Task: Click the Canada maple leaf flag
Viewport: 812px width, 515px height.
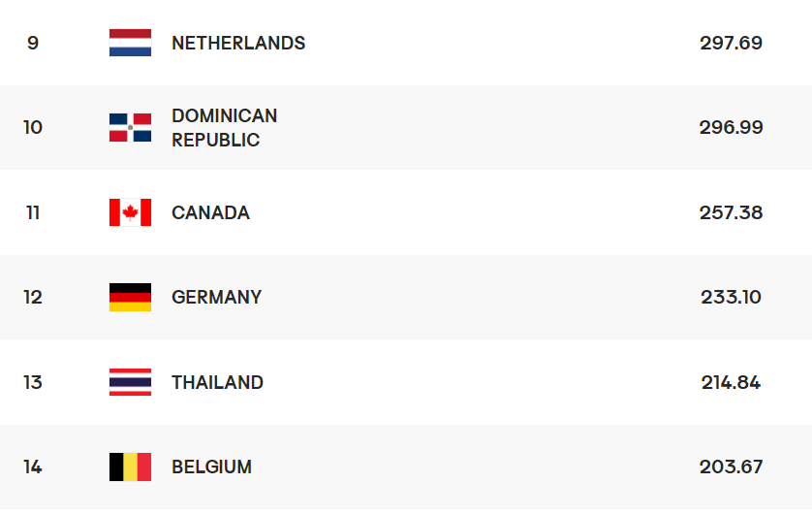Action: point(130,212)
